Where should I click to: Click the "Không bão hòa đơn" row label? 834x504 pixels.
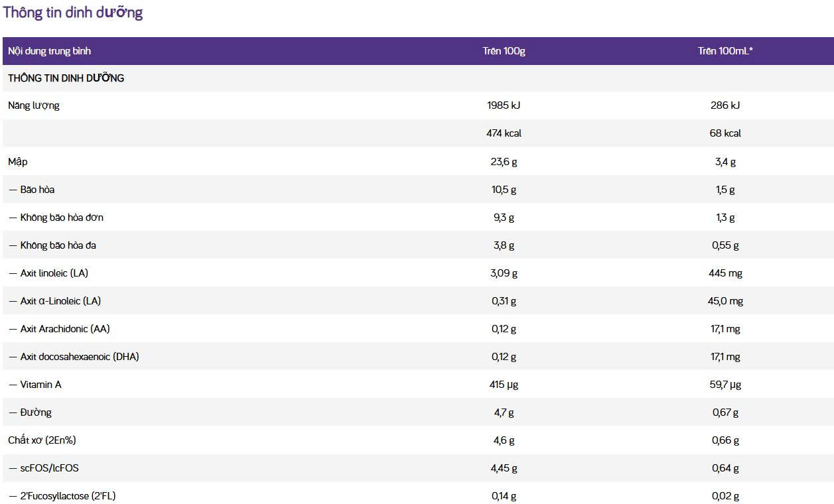(61, 218)
